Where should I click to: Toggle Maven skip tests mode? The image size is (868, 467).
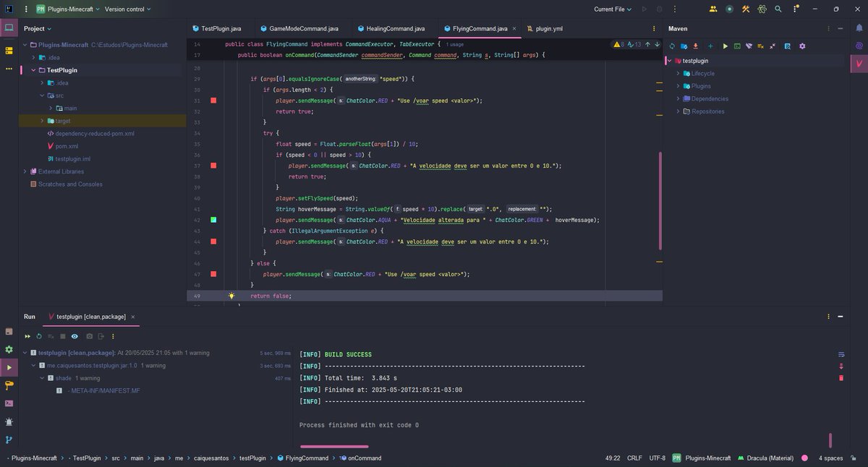click(761, 46)
